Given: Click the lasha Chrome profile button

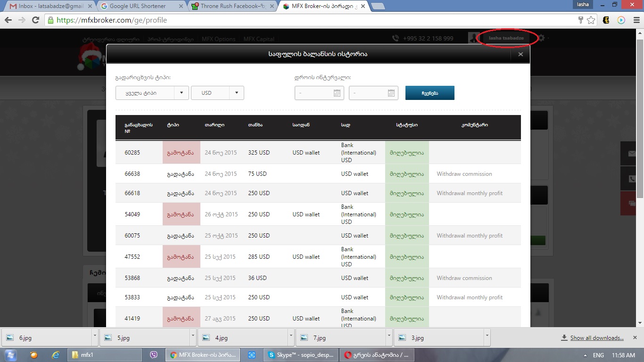Looking at the screenshot, I should pos(583,4).
